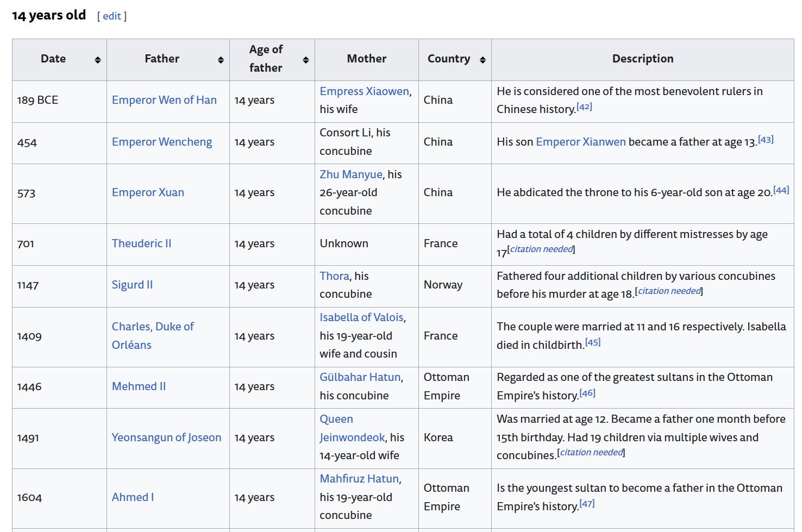Viewport: 802px width, 532px height.
Task: Open Gülbahar Hatun link
Action: (360, 377)
